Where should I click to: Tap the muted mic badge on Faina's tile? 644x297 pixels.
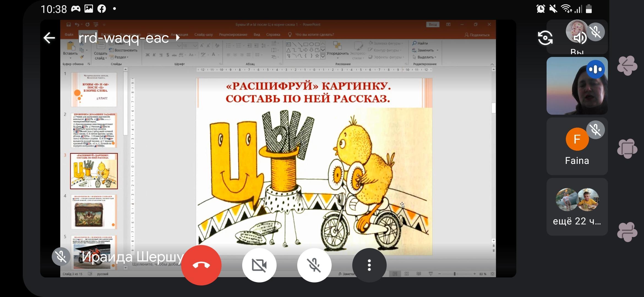point(596,130)
